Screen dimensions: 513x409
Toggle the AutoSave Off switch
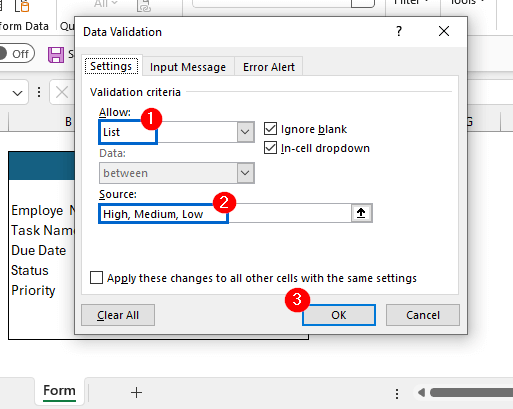click(x=16, y=53)
